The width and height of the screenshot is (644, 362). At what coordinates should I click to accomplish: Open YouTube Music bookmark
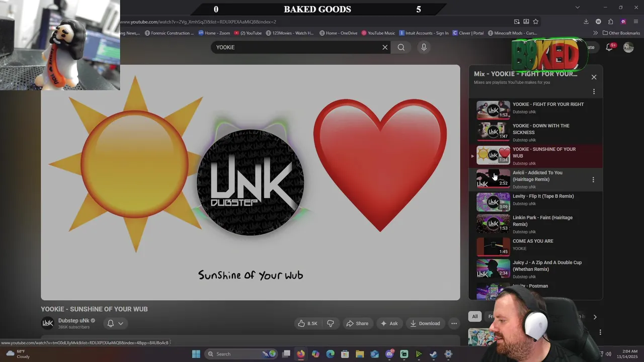click(378, 33)
